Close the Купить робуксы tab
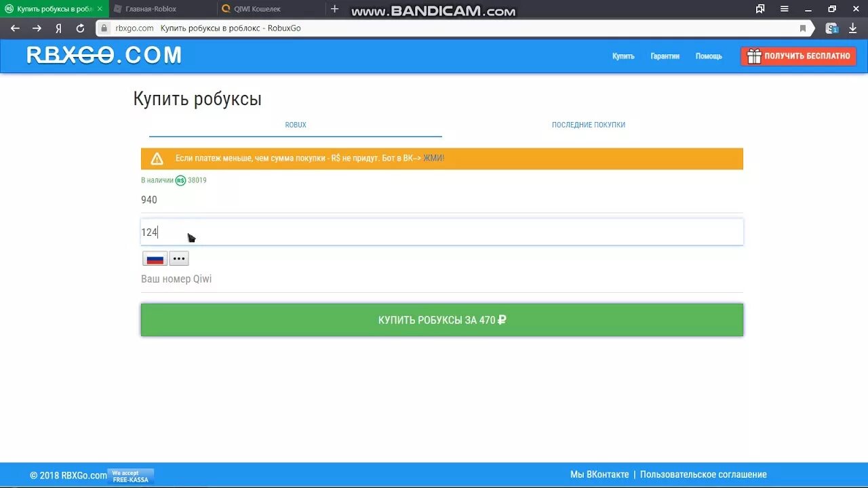The image size is (868, 488). 100,9
